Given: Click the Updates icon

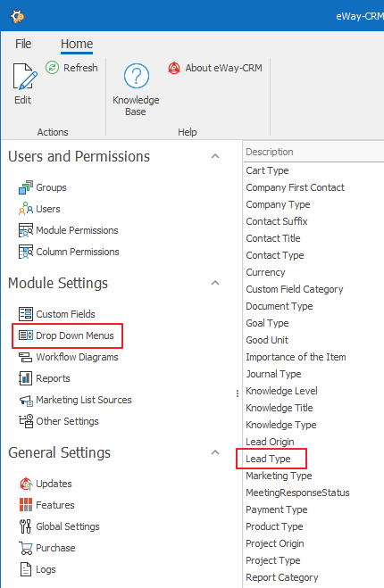Looking at the screenshot, I should point(26,484).
